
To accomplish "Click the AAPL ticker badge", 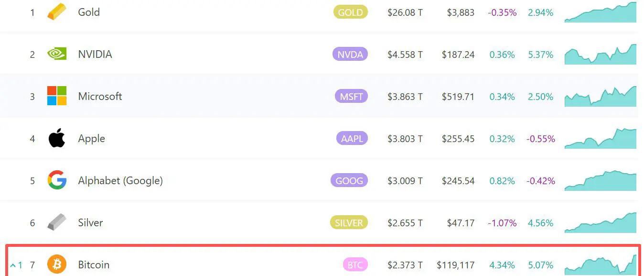I will click(x=352, y=139).
